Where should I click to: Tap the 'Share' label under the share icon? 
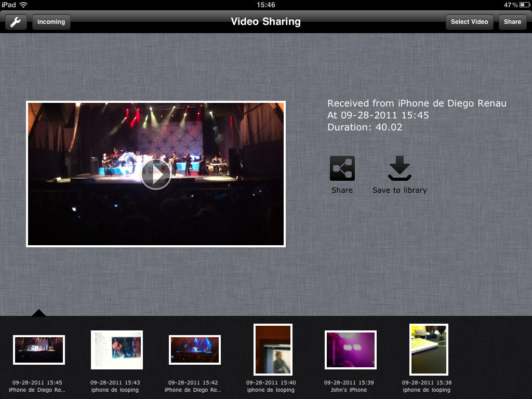point(342,190)
